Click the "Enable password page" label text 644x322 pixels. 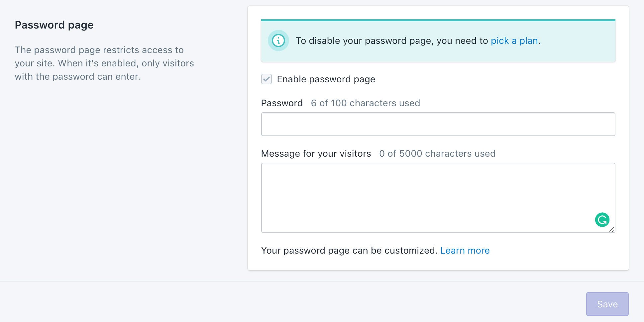326,79
